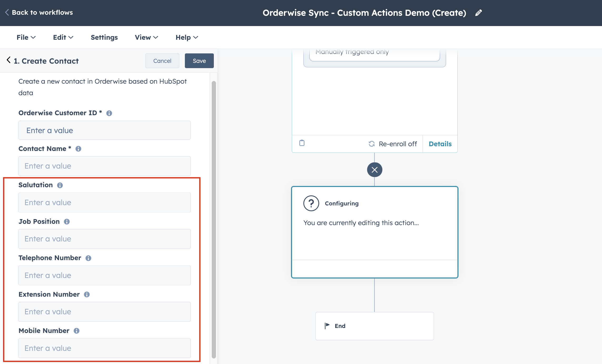Save the Create Contact action
Screen dimensions: 602x364
[x=199, y=61]
